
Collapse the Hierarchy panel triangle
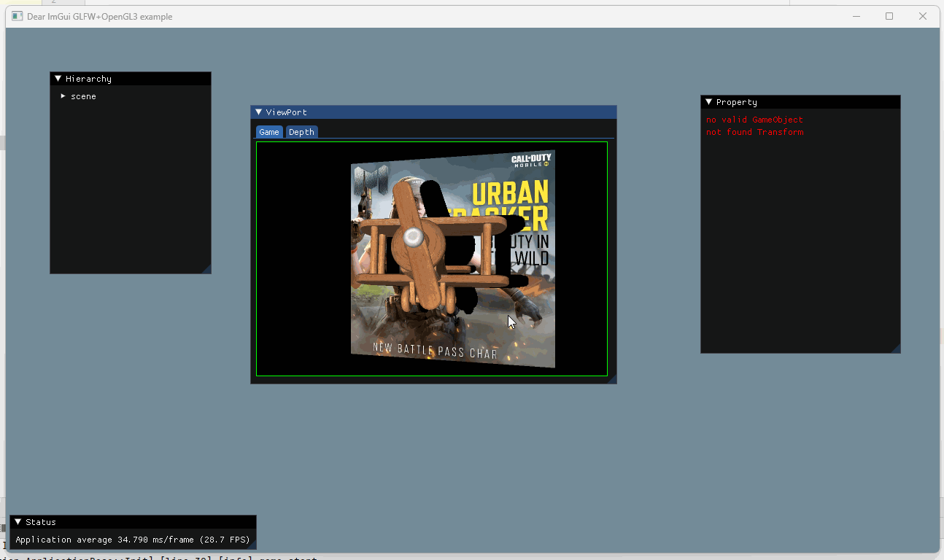click(58, 79)
